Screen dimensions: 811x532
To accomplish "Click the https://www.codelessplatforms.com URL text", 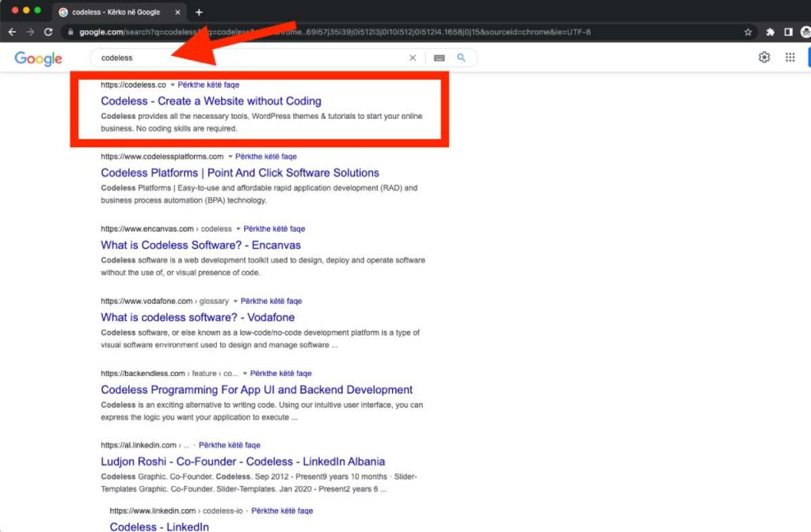I will click(x=162, y=157).
